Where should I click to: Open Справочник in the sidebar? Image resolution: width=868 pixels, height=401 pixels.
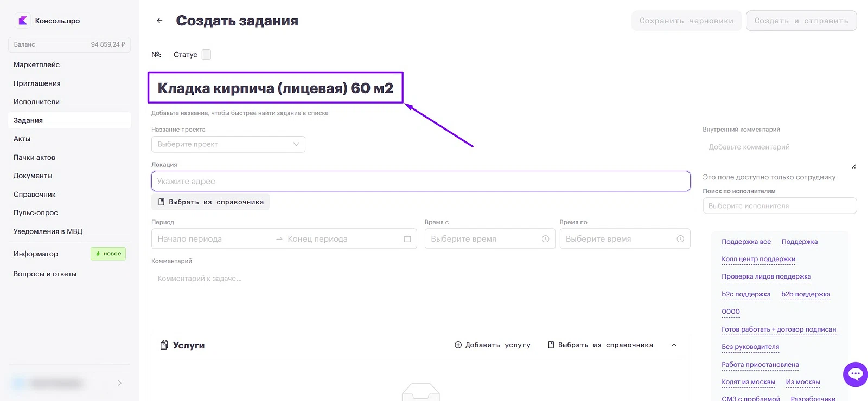pyautogui.click(x=35, y=195)
